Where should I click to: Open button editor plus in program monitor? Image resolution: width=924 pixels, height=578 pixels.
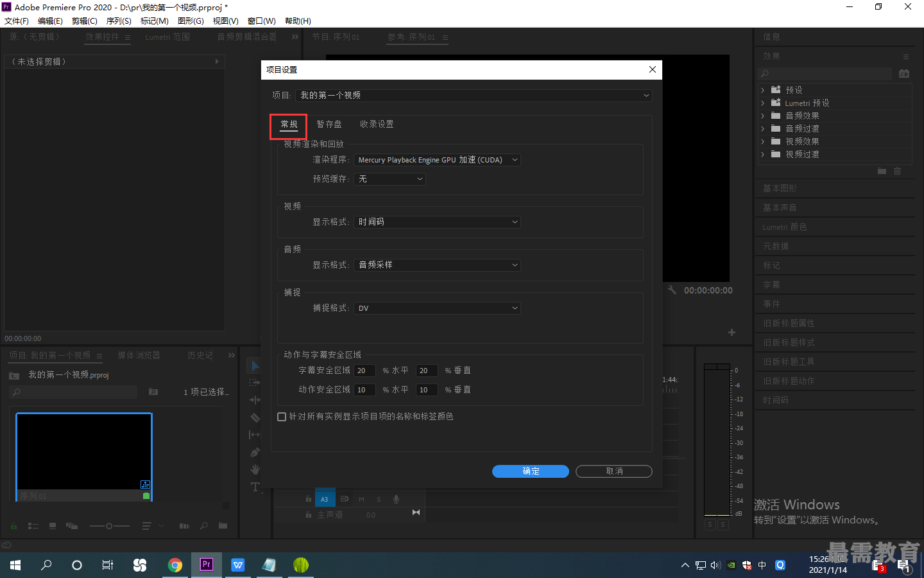coord(732,333)
